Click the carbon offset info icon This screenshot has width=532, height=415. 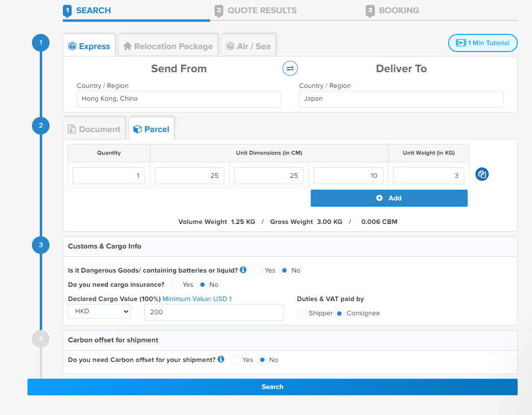(x=221, y=360)
